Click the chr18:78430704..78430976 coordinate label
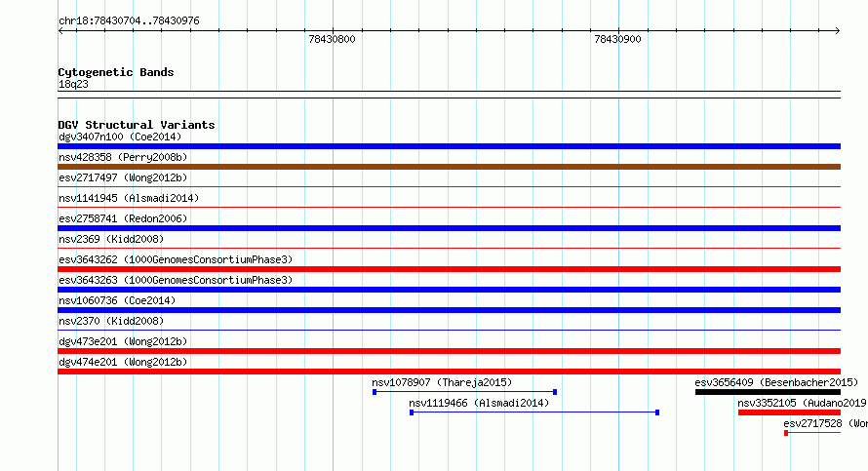The height and width of the screenshot is (471, 868). click(129, 21)
